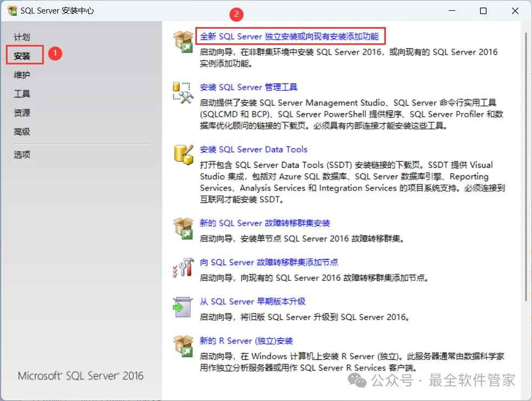
Task: Click description text starting 启动向导，在非群集环境中安装
Action: pos(349,58)
